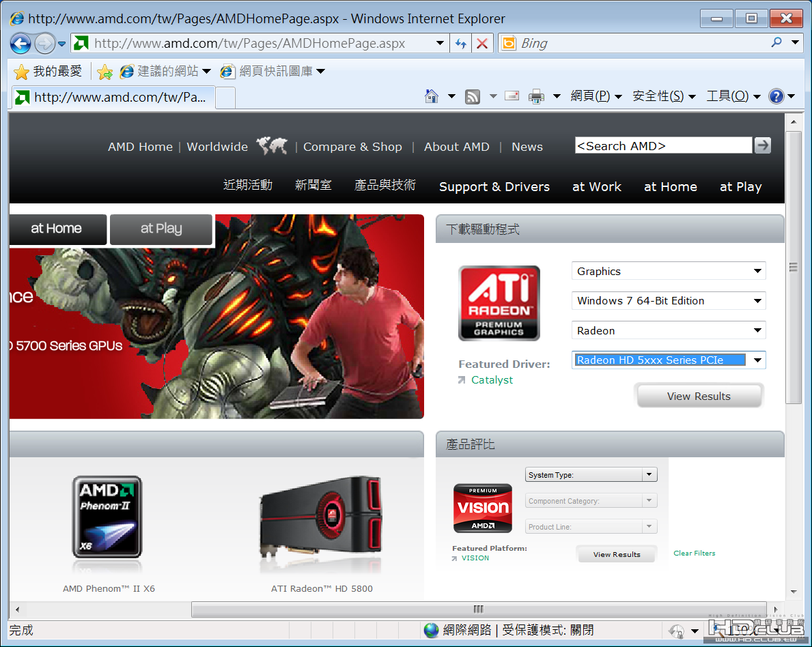Click the Worldwide link
The height and width of the screenshot is (647, 812).
pos(217,147)
